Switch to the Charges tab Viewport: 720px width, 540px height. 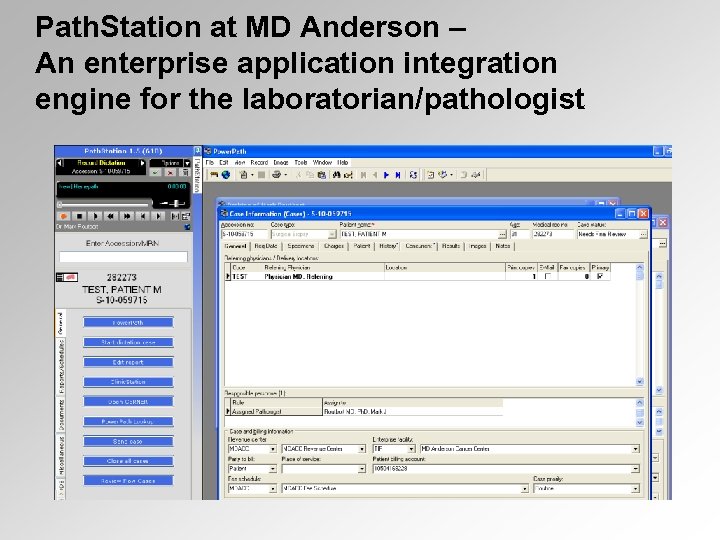click(x=334, y=246)
